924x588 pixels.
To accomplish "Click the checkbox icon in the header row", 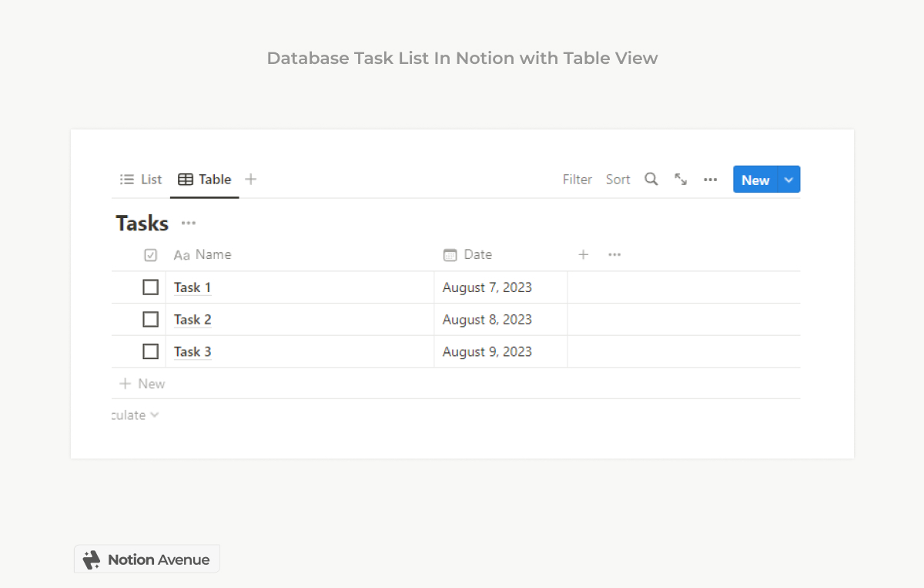I will (x=150, y=254).
